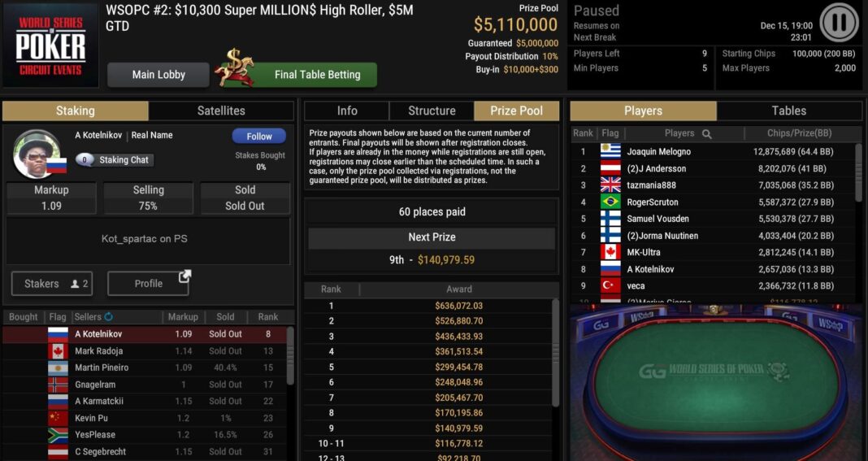Switch to the Tables tab
This screenshot has height=461, width=868.
click(789, 111)
